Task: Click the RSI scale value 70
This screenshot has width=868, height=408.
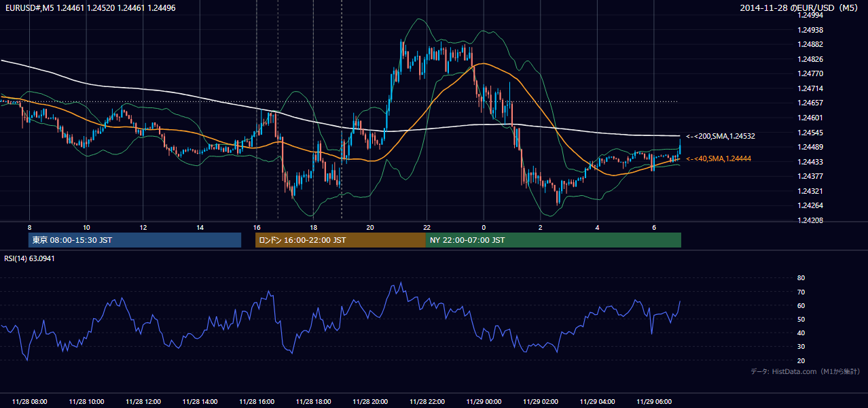Action: [801, 292]
